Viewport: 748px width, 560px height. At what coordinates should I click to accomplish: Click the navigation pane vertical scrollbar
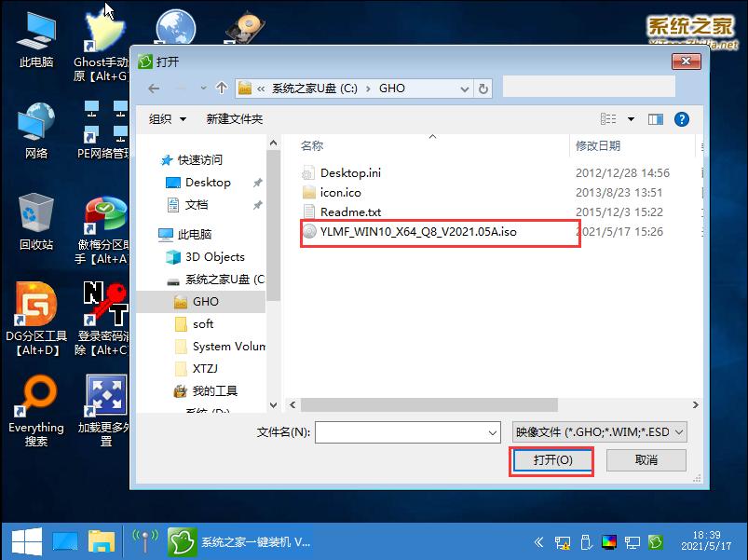coord(273,225)
